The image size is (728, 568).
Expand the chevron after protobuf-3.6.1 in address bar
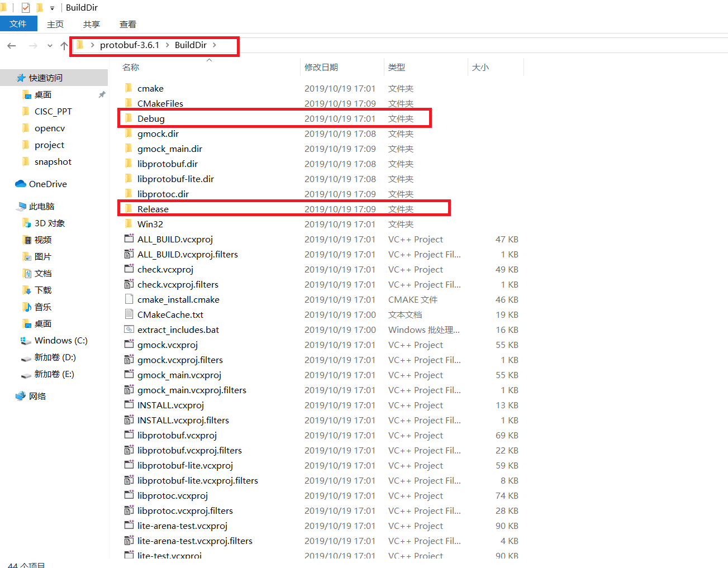coord(167,45)
